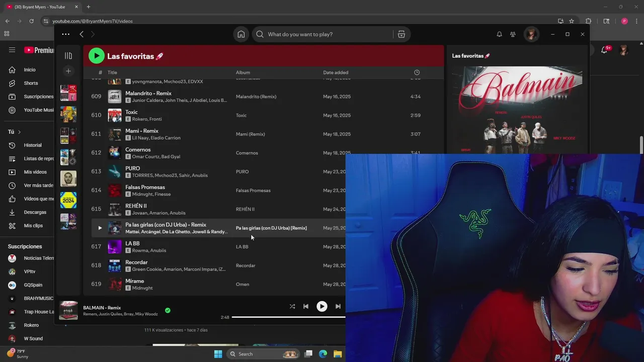Open Microsoft Edge from taskbar
Screen dimensions: 644x362
(323, 354)
